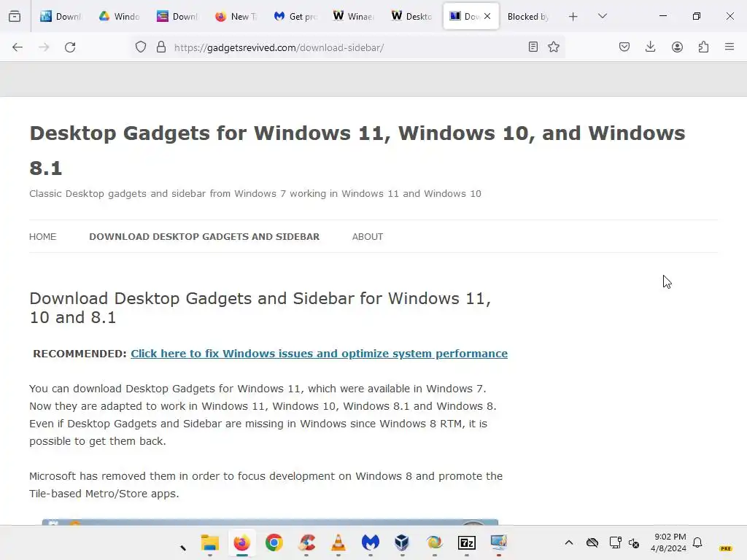Close the active gadgetsrevived tab
The width and height of the screenshot is (747, 560).
pyautogui.click(x=487, y=16)
